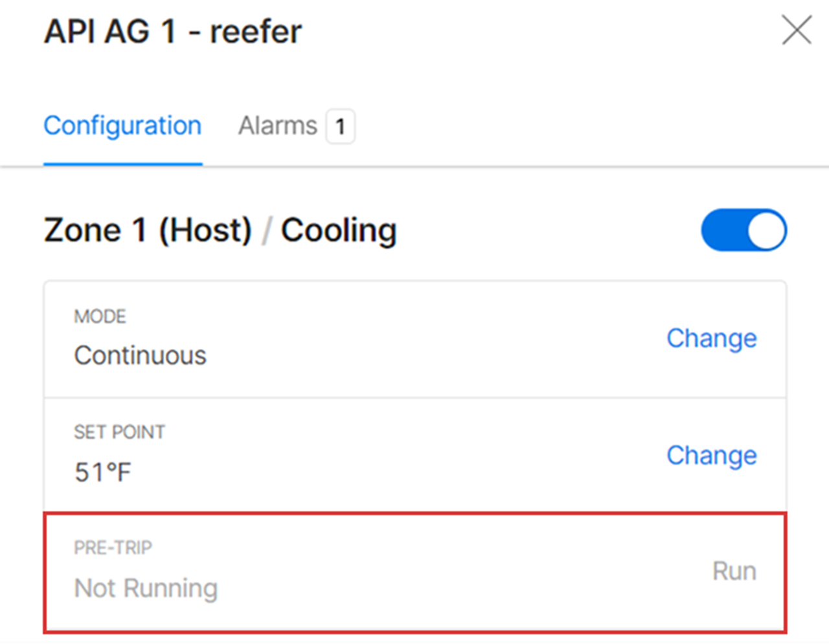Click the Cooling status label
The height and width of the screenshot is (644, 829).
tap(339, 230)
